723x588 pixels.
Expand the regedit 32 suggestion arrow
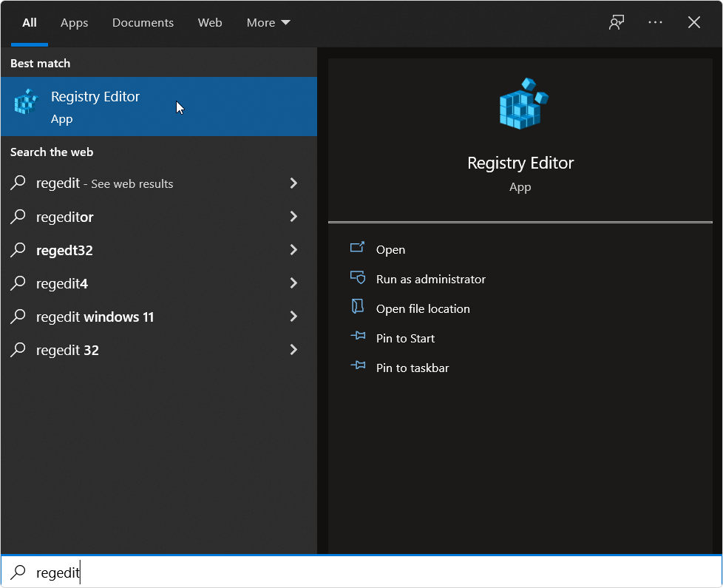[x=293, y=350]
